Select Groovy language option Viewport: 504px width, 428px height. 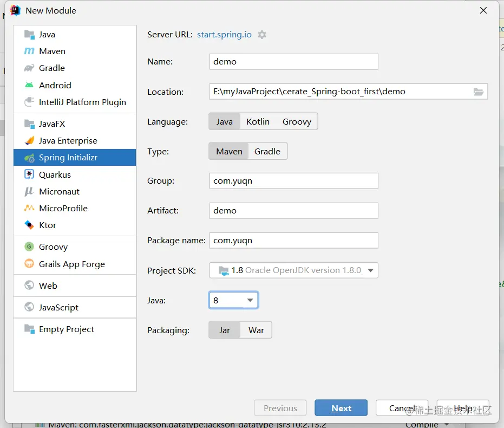click(297, 121)
